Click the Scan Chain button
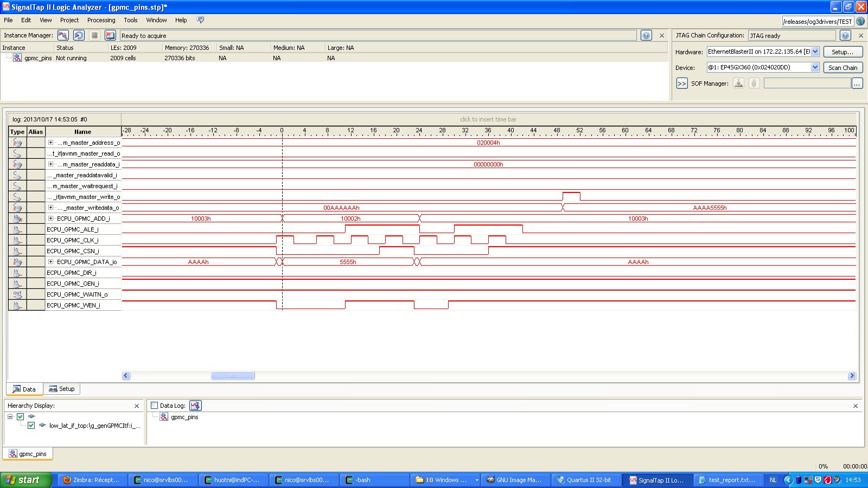Image resolution: width=868 pixels, height=488 pixels. [843, 67]
